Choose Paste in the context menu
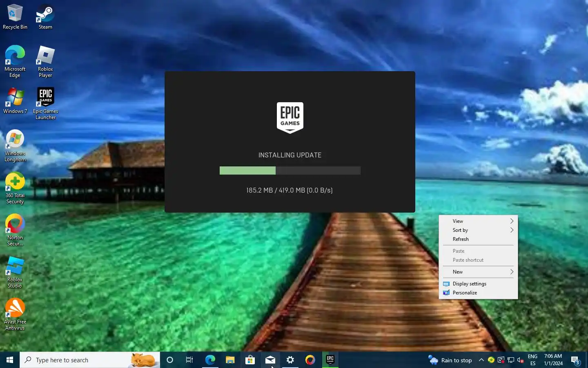 (478, 251)
